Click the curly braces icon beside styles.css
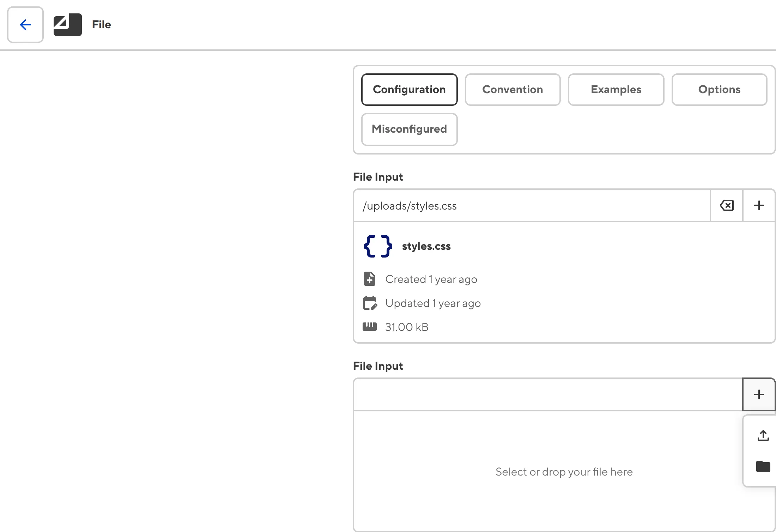This screenshot has width=776, height=532. [377, 246]
